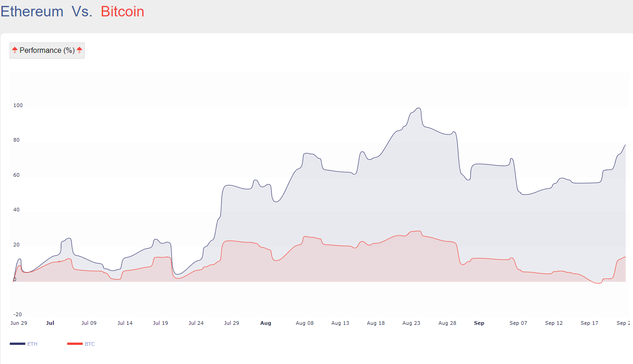Image resolution: width=633 pixels, height=364 pixels.
Task: Click the 20 y-axis label
Action: (x=16, y=245)
